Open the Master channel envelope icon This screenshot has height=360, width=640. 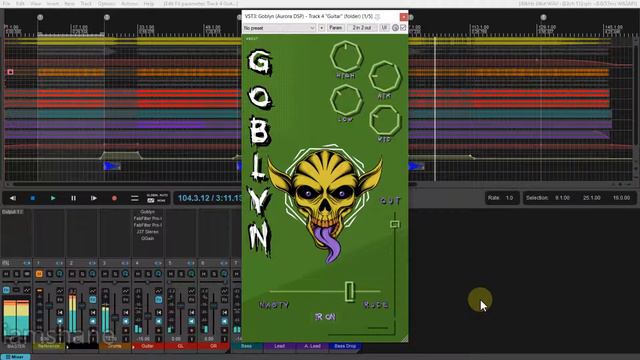point(27,290)
